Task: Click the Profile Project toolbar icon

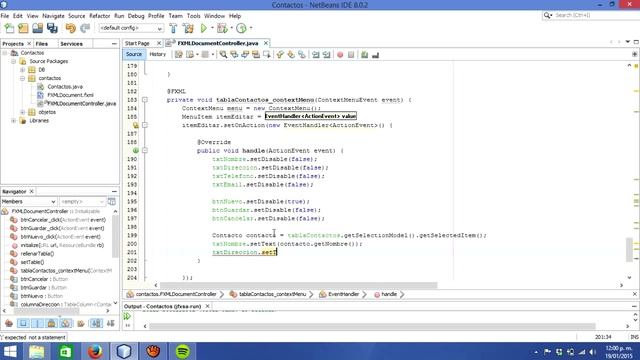Action: [241, 28]
